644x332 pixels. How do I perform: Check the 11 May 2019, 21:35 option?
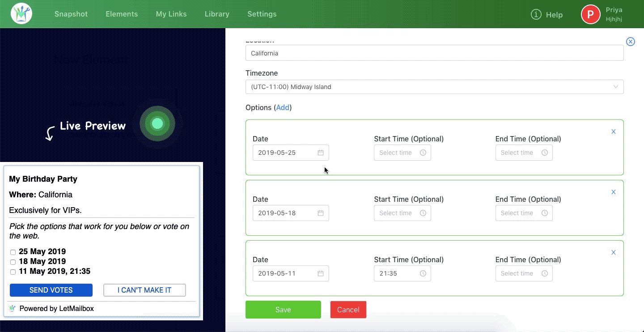pyautogui.click(x=13, y=272)
